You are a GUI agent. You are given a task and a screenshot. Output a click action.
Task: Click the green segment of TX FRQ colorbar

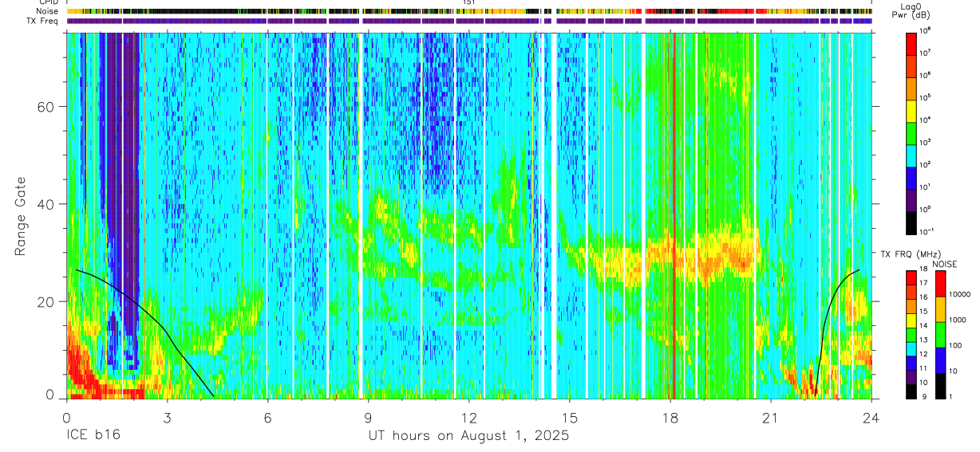[911, 334]
